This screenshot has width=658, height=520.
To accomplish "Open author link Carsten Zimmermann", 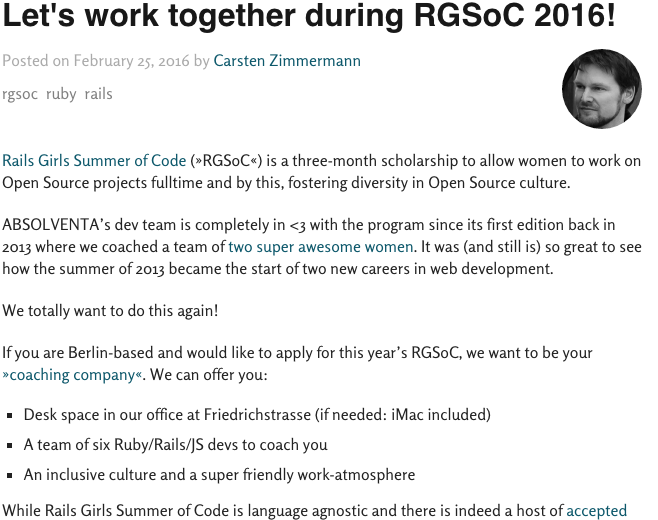I will [287, 61].
